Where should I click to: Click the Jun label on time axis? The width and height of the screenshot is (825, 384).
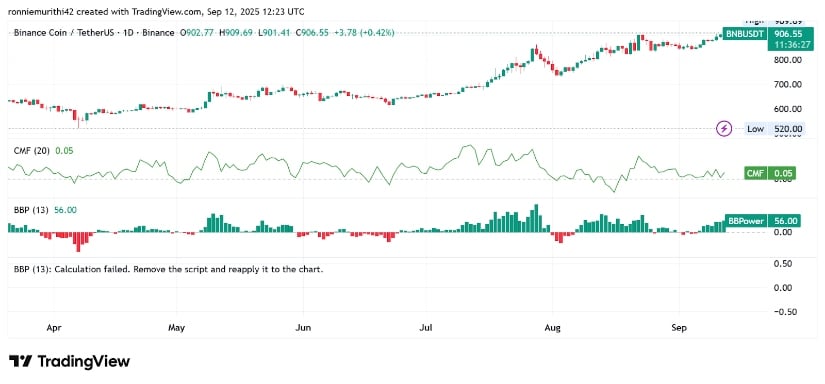pos(303,328)
